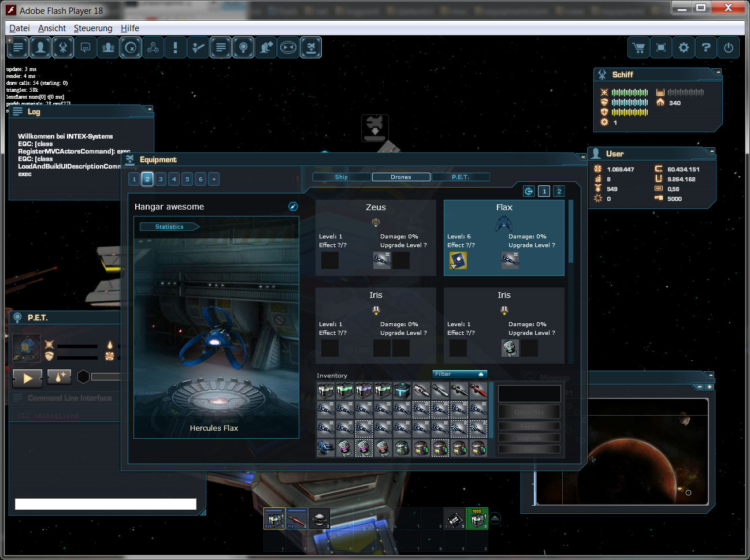The height and width of the screenshot is (560, 750).
Task: Click the logout power icon
Action: point(728,48)
